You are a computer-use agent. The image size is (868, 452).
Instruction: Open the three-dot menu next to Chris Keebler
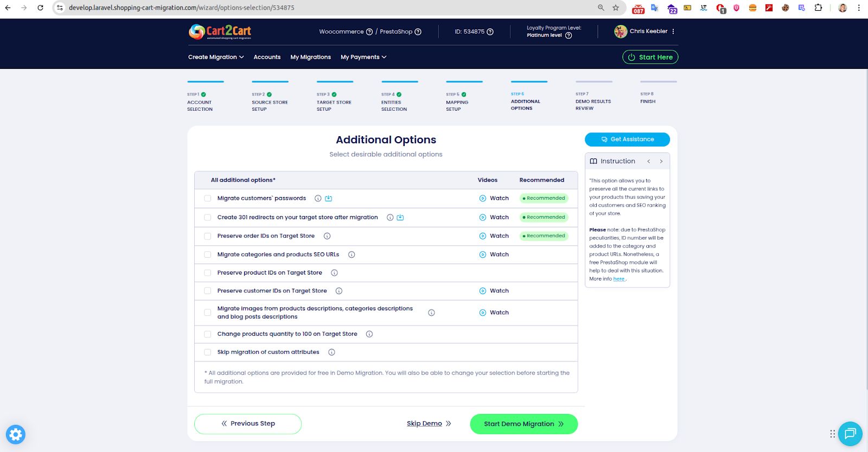click(673, 31)
